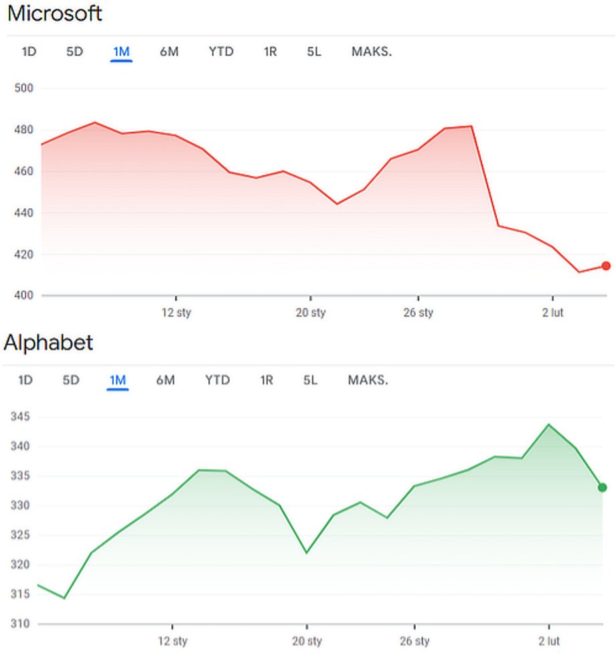Select the 1M tab on Alphabet chart
The image size is (616, 672).
click(117, 380)
